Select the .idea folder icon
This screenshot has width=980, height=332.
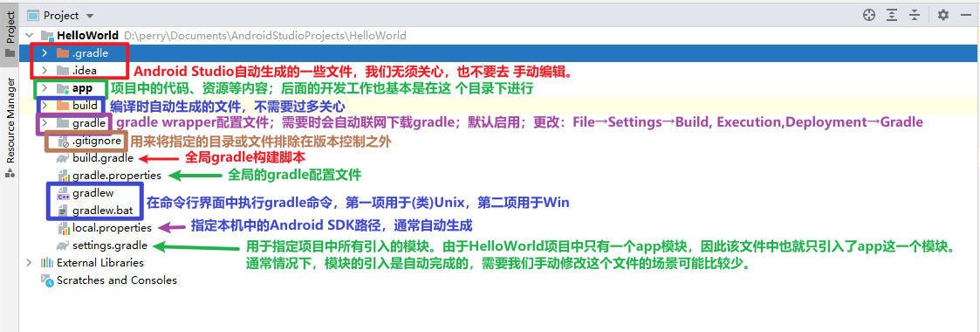[x=63, y=71]
